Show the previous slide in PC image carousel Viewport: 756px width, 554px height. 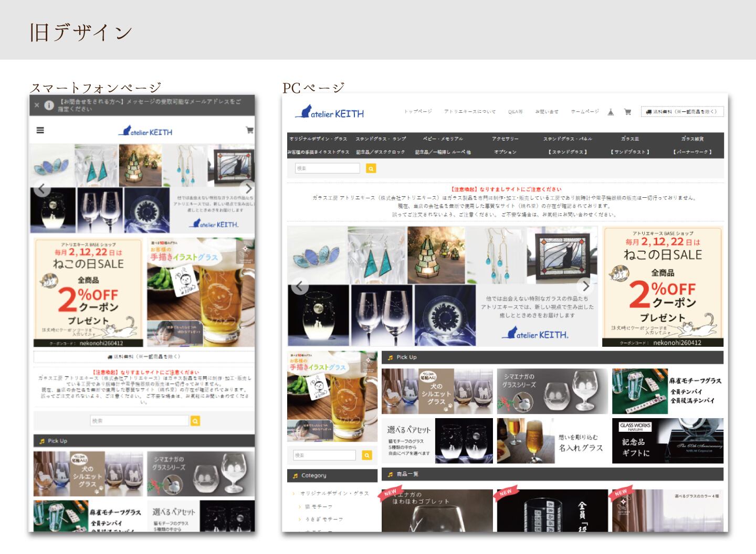[300, 286]
